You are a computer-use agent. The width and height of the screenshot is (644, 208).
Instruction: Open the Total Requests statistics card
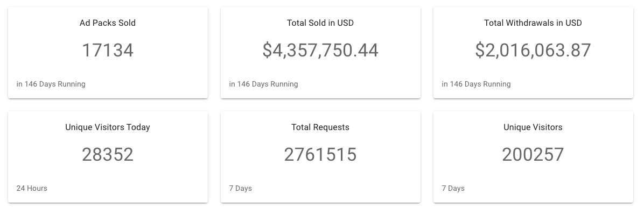[320, 157]
